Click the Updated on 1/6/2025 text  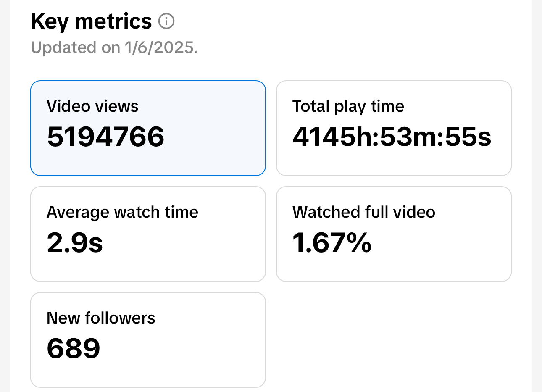[114, 47]
